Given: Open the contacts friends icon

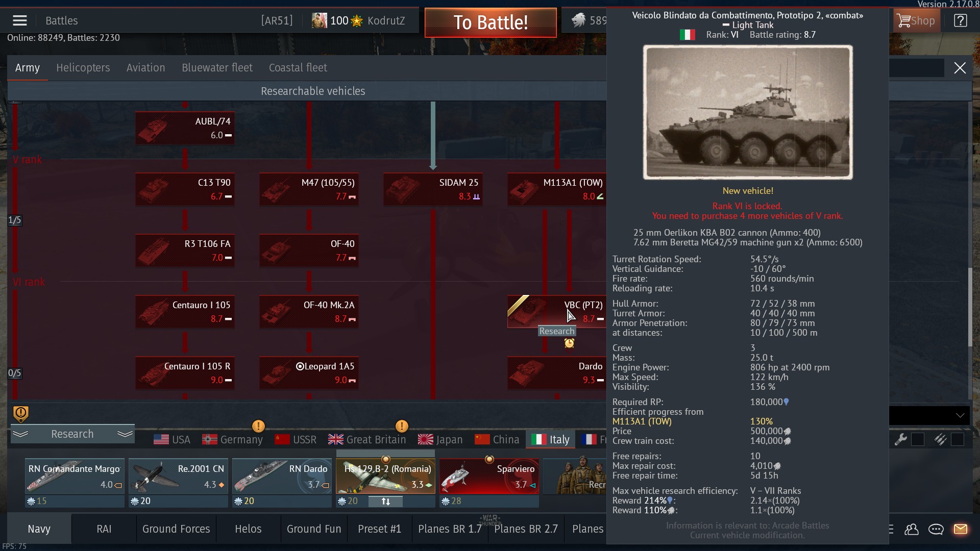Looking at the screenshot, I should coord(911,529).
